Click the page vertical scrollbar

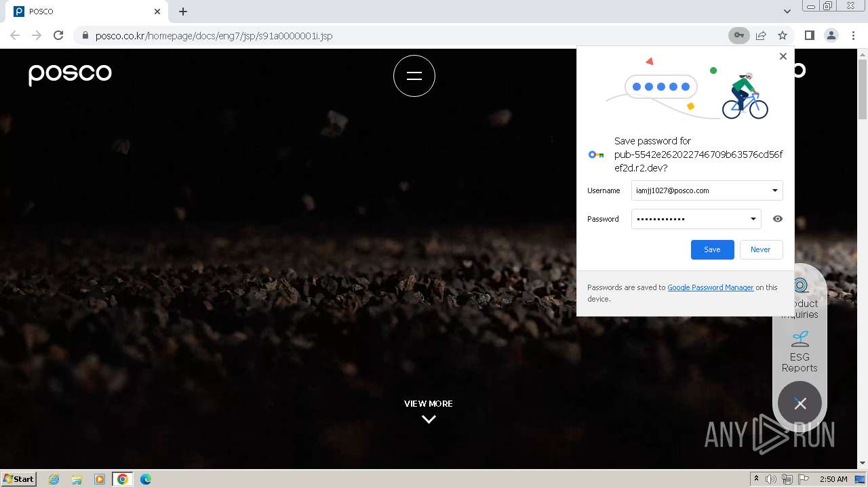(863, 88)
